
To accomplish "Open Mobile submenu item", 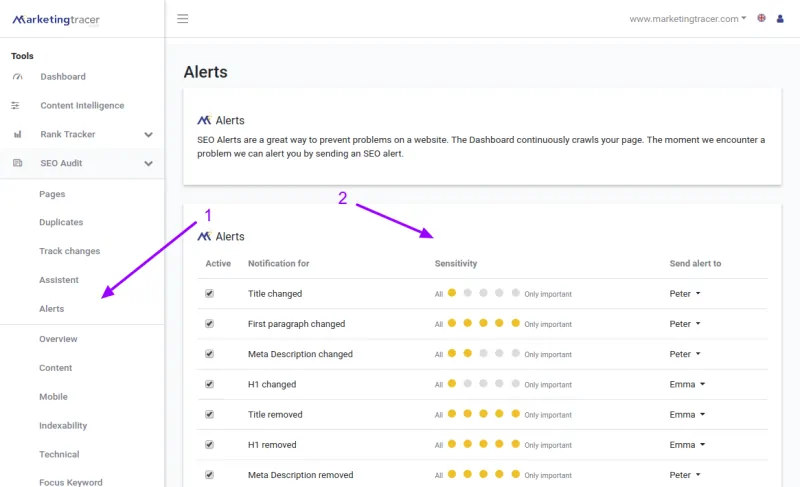I will pyautogui.click(x=53, y=397).
